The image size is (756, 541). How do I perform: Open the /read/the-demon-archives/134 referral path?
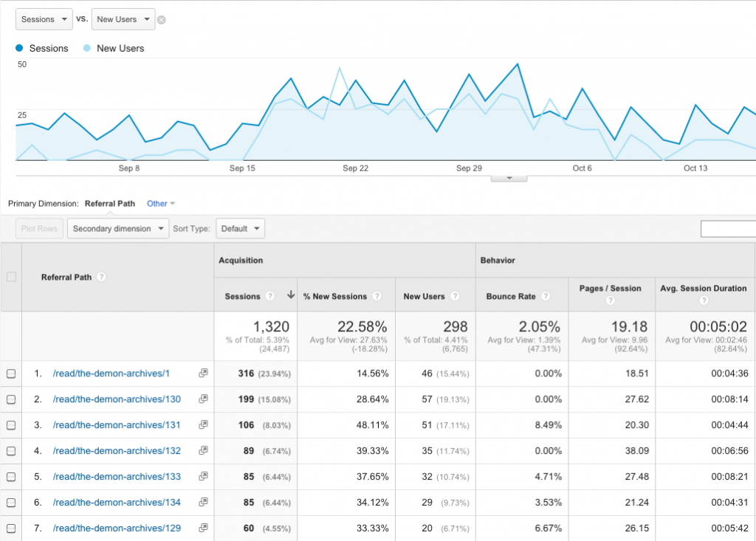pos(117,503)
